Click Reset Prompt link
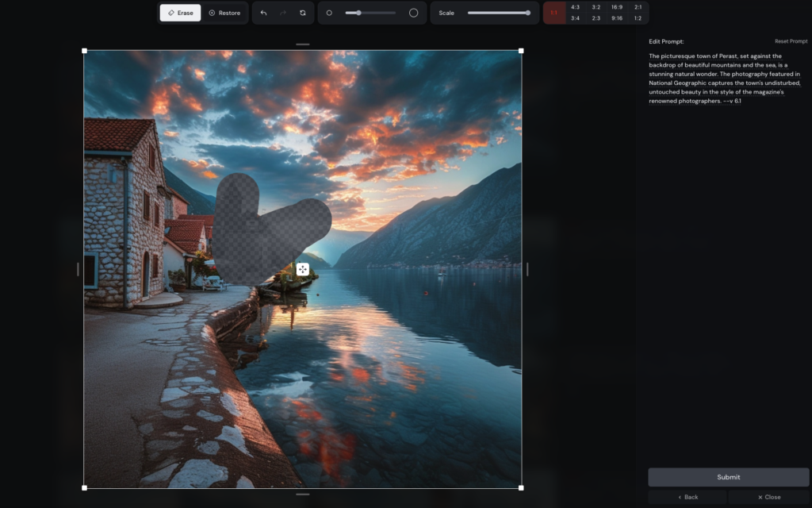 click(791, 41)
